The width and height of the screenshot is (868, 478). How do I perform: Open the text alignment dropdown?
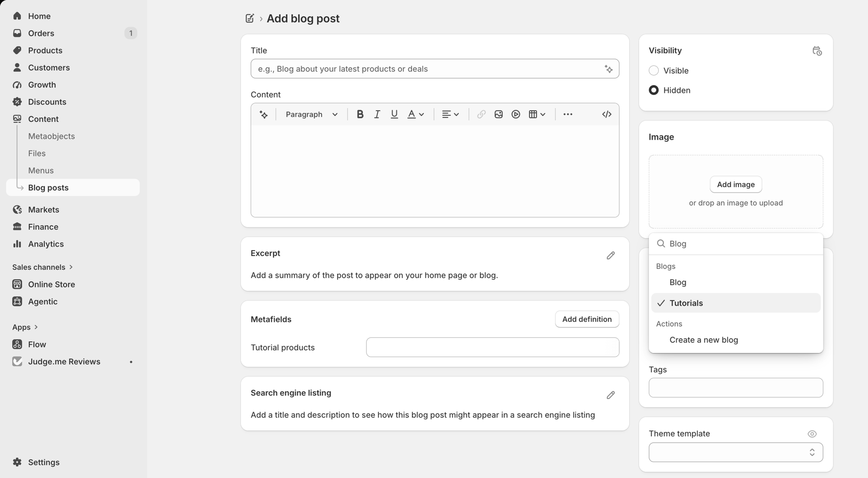point(450,114)
